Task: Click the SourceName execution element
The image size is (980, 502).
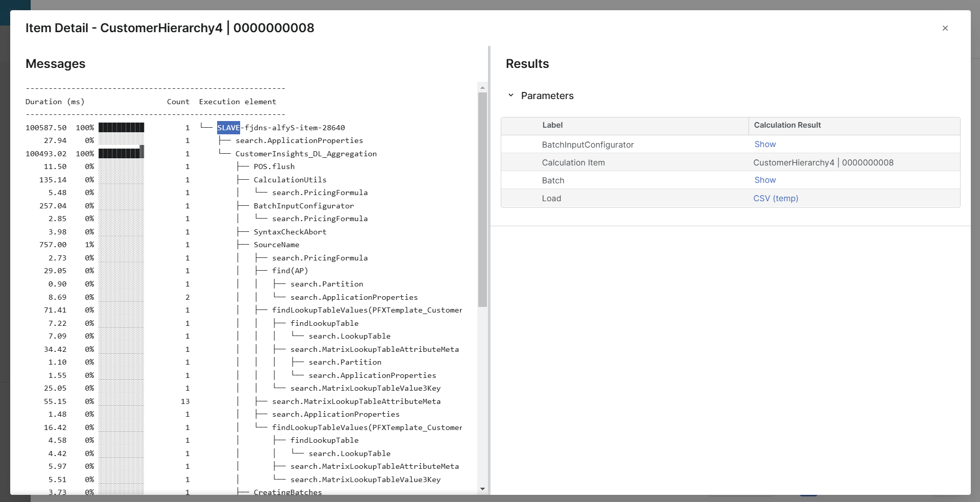Action: [276, 245]
